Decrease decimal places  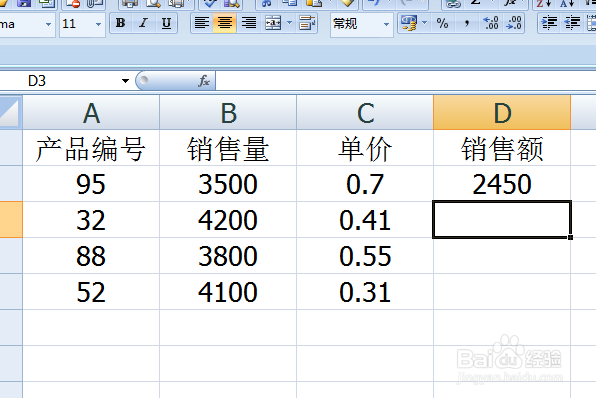point(514,24)
